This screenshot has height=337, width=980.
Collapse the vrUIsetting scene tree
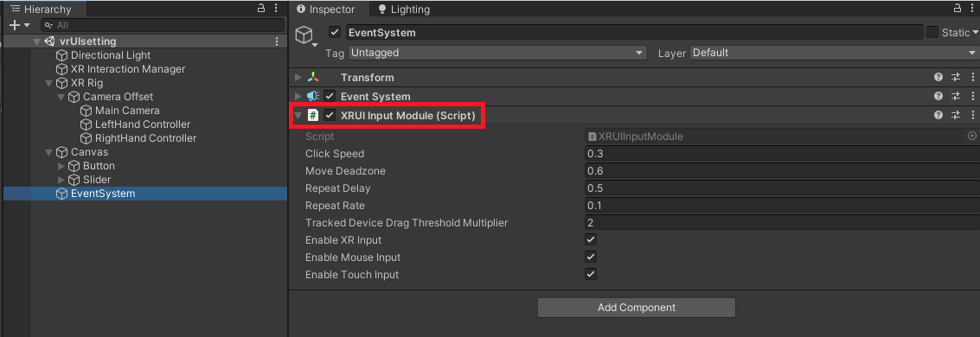(37, 41)
